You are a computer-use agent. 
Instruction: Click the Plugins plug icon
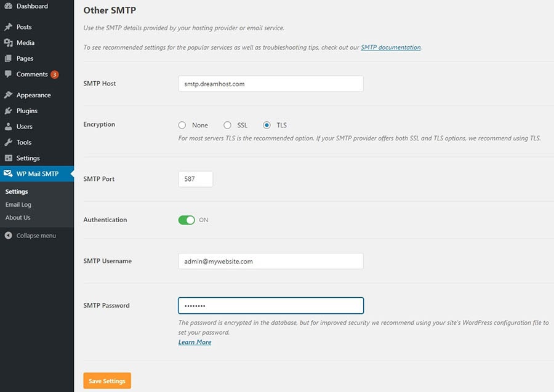click(x=8, y=111)
